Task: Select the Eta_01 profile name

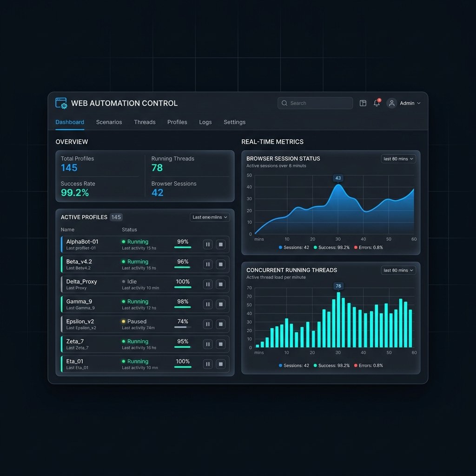Action: click(75, 361)
